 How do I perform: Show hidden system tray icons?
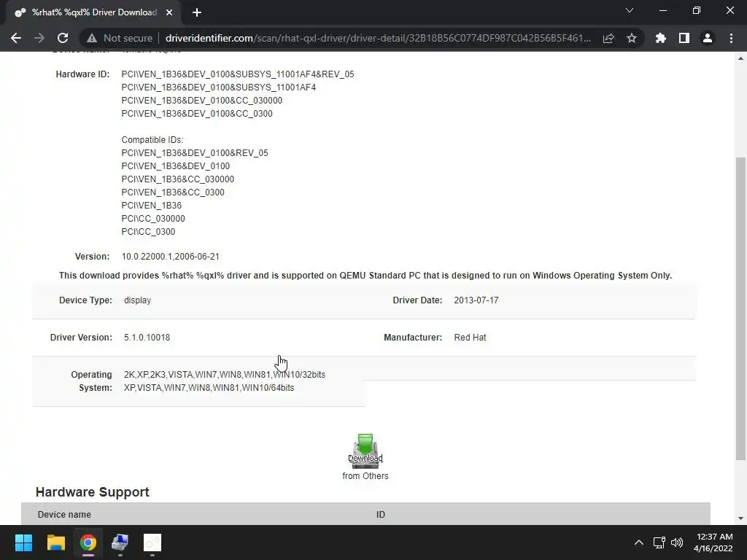pyautogui.click(x=639, y=542)
